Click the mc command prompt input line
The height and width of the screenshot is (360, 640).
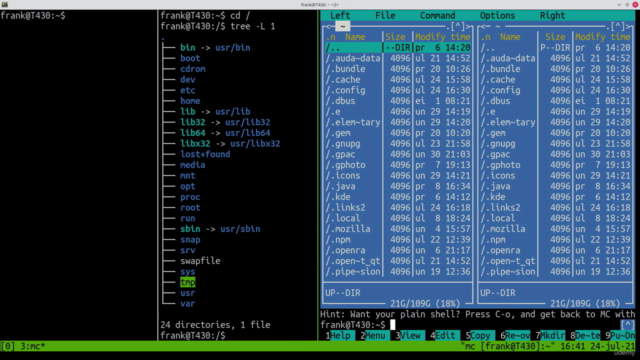tap(469, 325)
